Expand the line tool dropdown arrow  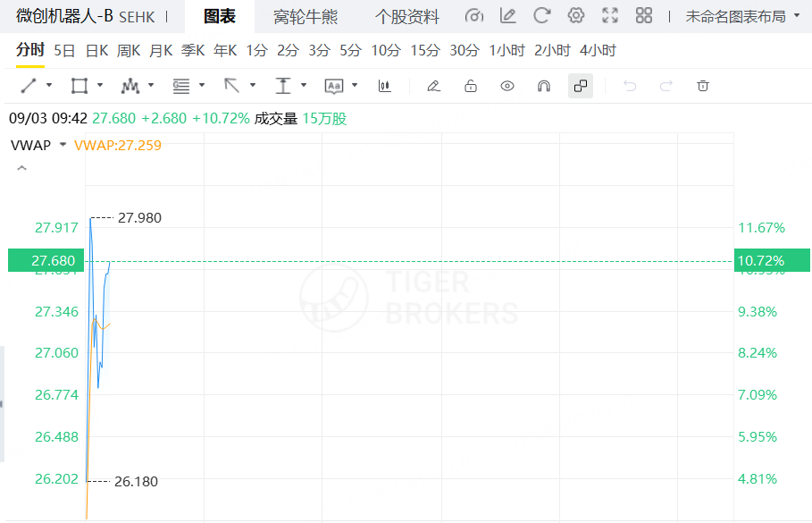pos(49,85)
